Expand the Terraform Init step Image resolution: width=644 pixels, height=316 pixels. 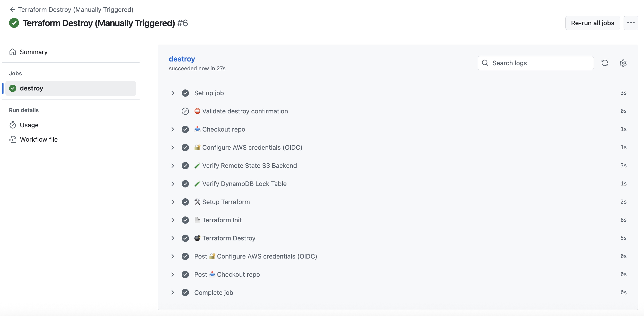[173, 220]
